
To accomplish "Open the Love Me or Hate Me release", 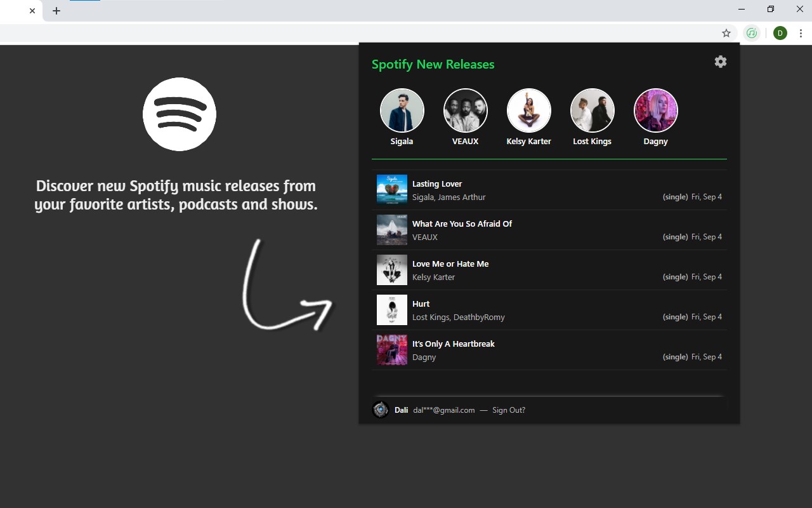I will pos(549,270).
